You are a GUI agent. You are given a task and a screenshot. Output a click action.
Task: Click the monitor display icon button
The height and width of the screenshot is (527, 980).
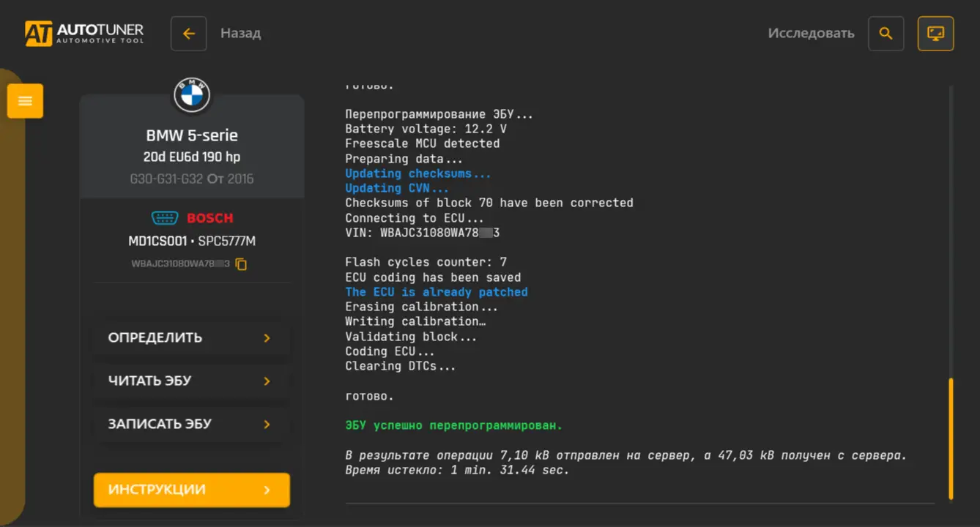pos(936,34)
